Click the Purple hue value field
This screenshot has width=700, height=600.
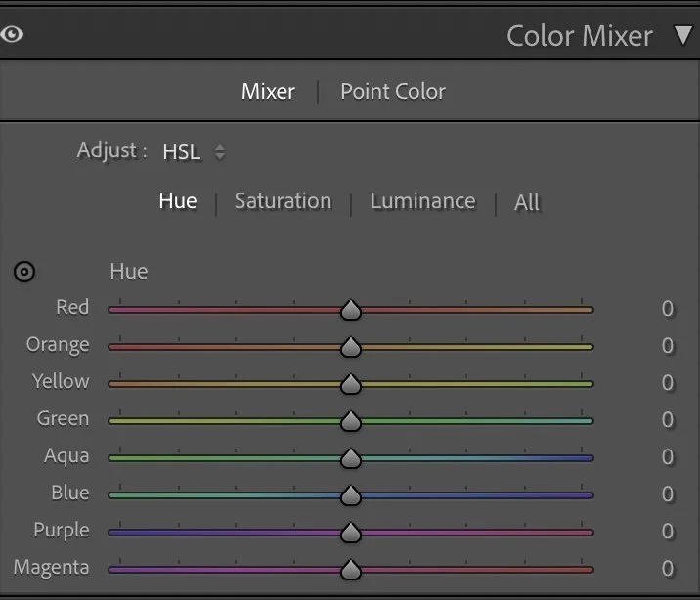[668, 531]
